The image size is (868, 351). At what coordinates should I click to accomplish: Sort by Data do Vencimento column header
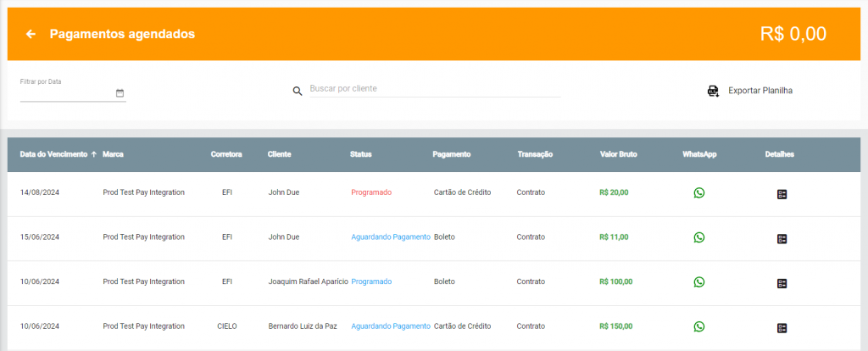pos(53,154)
